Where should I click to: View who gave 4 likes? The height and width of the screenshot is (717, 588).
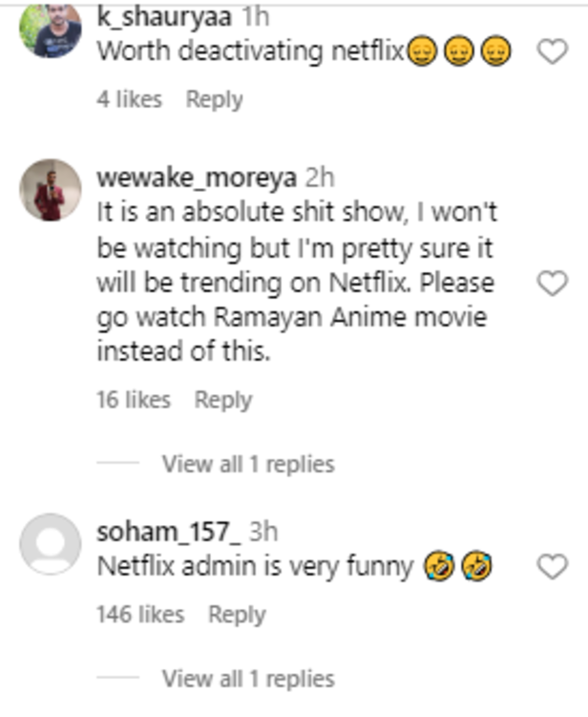click(129, 99)
